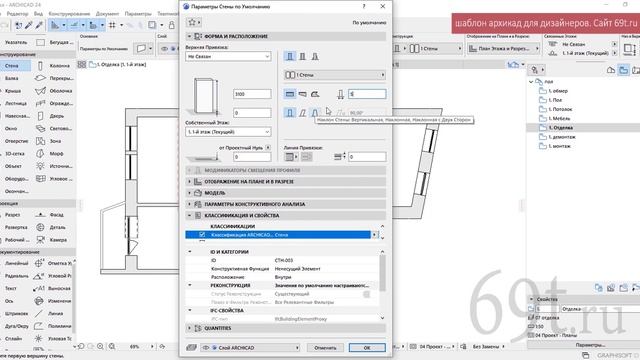Select '1. Потолок' folder in the navigator
The width and height of the screenshot is (640, 360).
pos(560,109)
